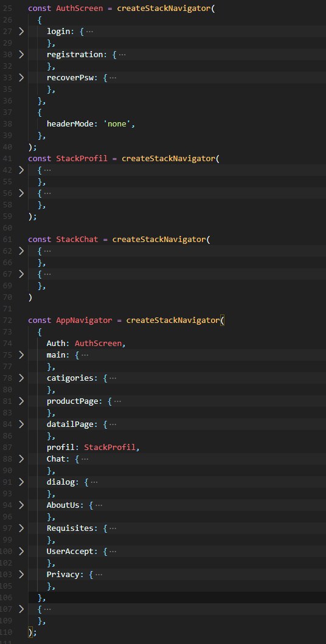Click line number 38 in gutter

8,123
